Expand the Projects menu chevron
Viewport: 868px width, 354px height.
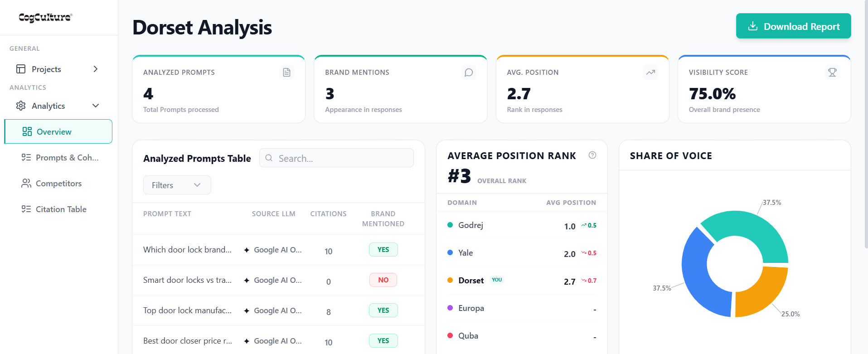(x=95, y=69)
